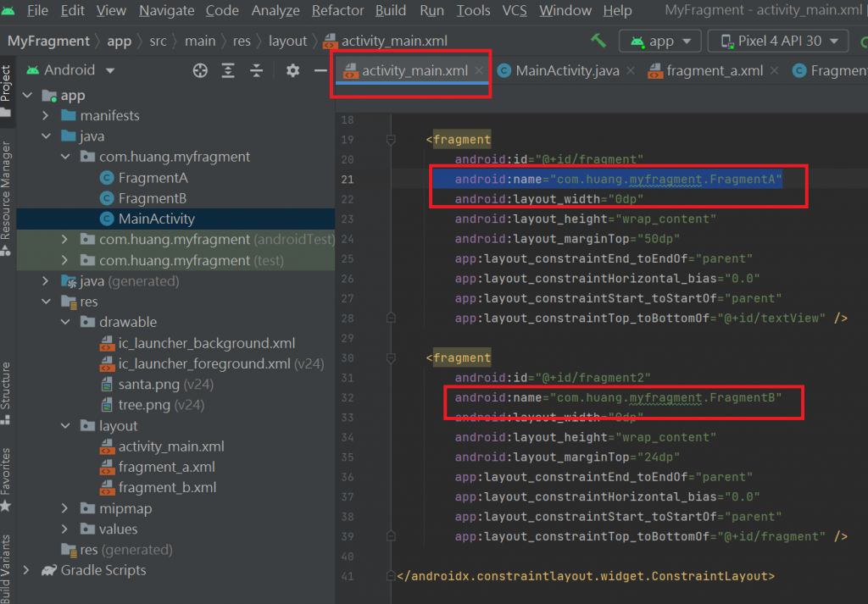Open the Help menu
This screenshot has height=604, width=868.
pyautogui.click(x=617, y=10)
